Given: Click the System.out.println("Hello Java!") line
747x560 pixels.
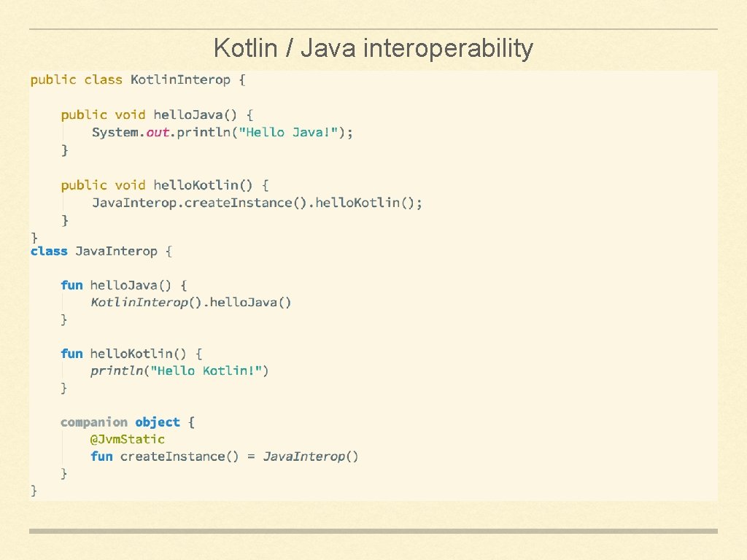Looking at the screenshot, I should pos(222,133).
